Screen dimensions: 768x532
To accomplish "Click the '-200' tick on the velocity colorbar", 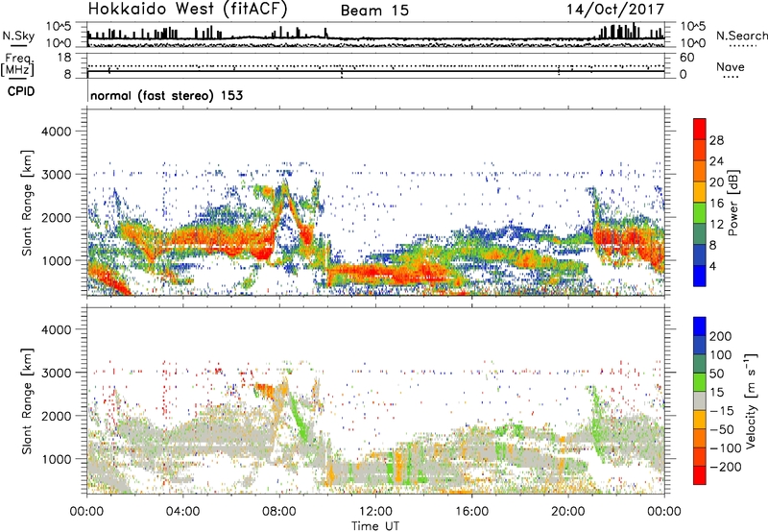I will point(725,467).
